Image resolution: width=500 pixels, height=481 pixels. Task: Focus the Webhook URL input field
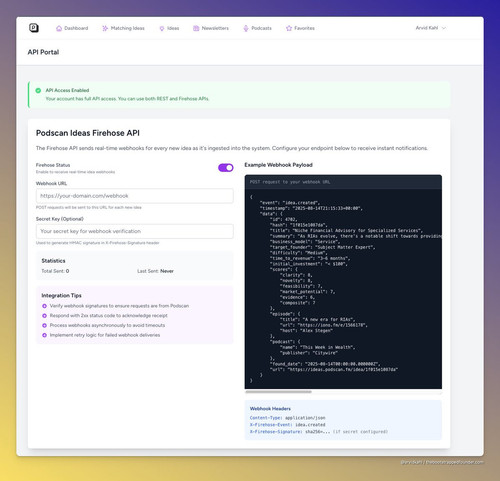coord(135,196)
